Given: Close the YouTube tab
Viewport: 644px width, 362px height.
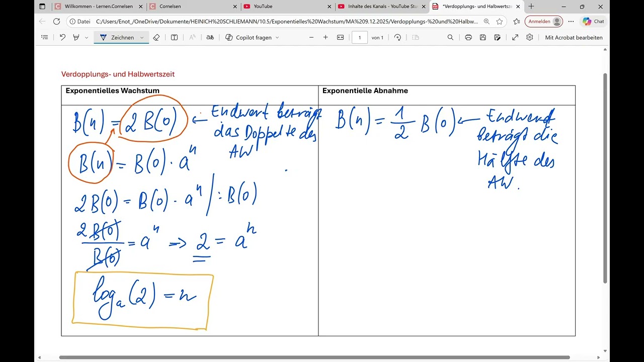Looking at the screenshot, I should point(330,7).
